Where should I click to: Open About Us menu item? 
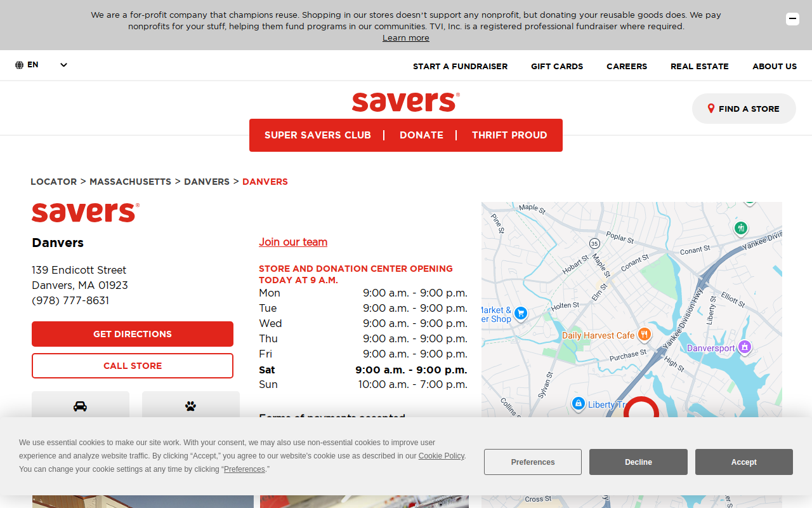775,66
